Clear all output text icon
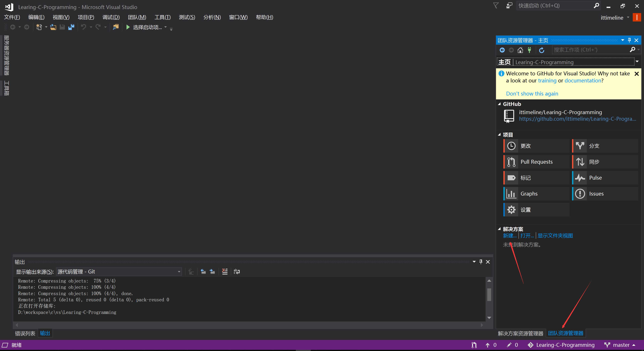The image size is (644, 351). click(x=225, y=271)
